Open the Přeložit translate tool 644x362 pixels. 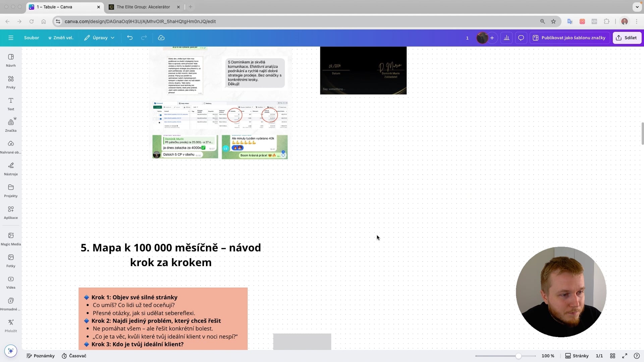(x=11, y=326)
